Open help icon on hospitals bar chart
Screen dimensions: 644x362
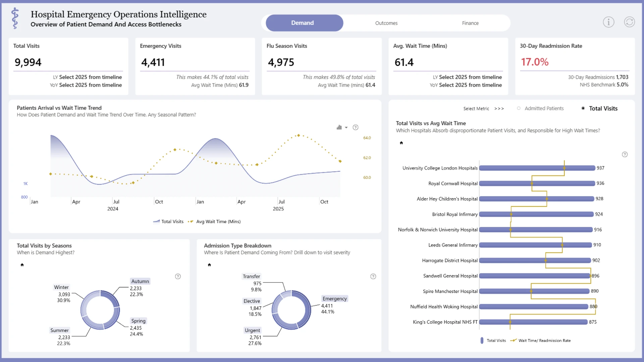[625, 155]
